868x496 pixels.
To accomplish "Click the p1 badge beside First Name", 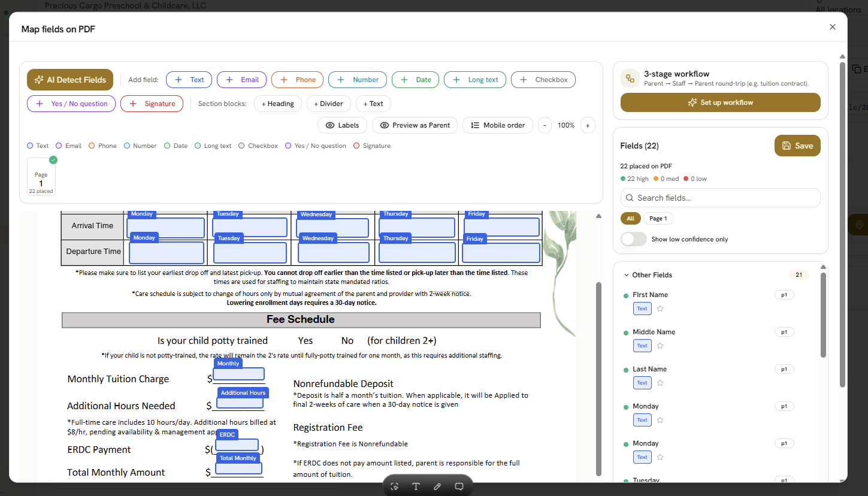I will coord(784,295).
